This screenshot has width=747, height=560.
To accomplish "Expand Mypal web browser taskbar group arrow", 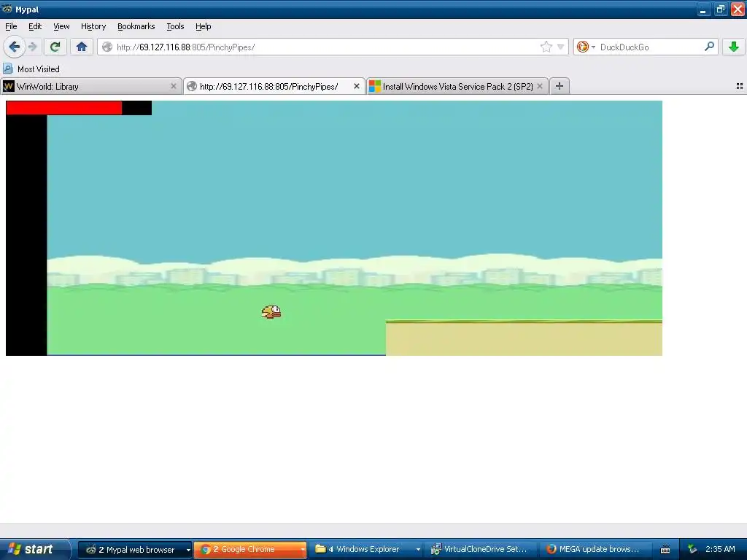I will (188, 550).
